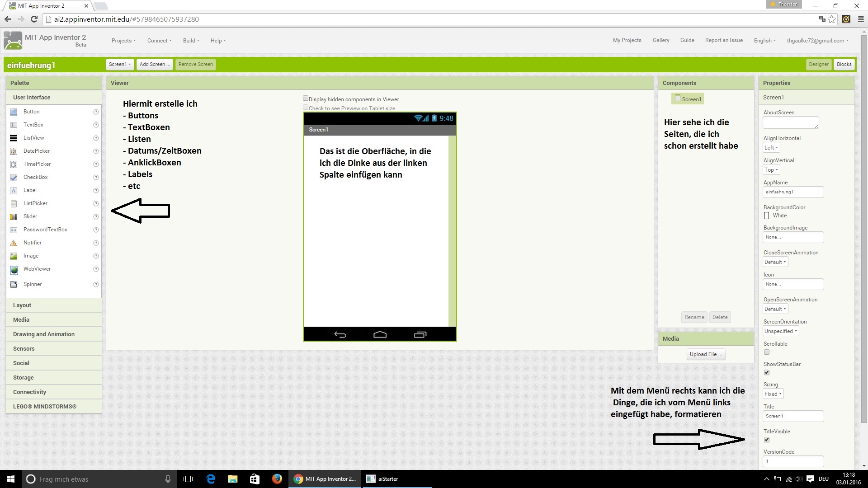Open the Sizing Fixed dropdown
This screenshot has width=868, height=488.
[773, 394]
